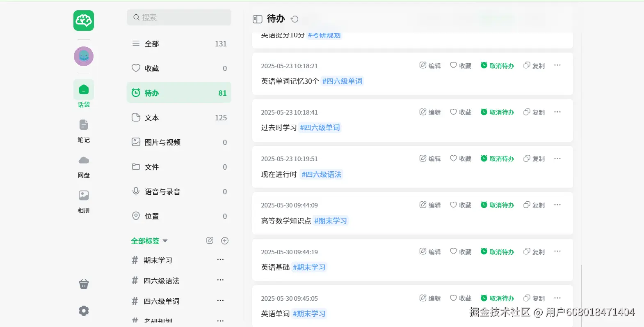This screenshot has height=327, width=644.
Task: Cancel 待办 for 高等数学知识点 note
Action: coord(497,205)
